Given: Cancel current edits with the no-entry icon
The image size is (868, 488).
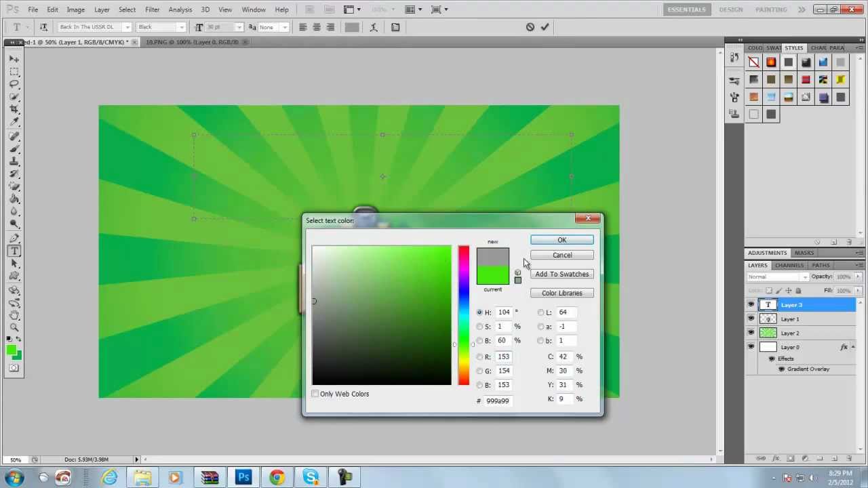Looking at the screenshot, I should click(530, 27).
